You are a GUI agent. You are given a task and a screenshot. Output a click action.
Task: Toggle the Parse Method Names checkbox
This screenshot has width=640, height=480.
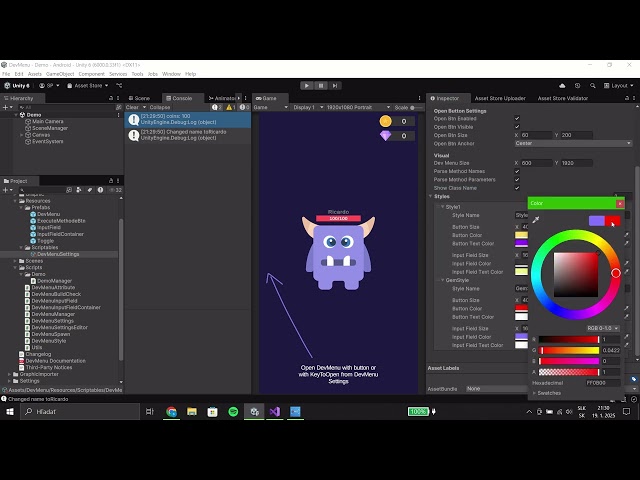(517, 171)
